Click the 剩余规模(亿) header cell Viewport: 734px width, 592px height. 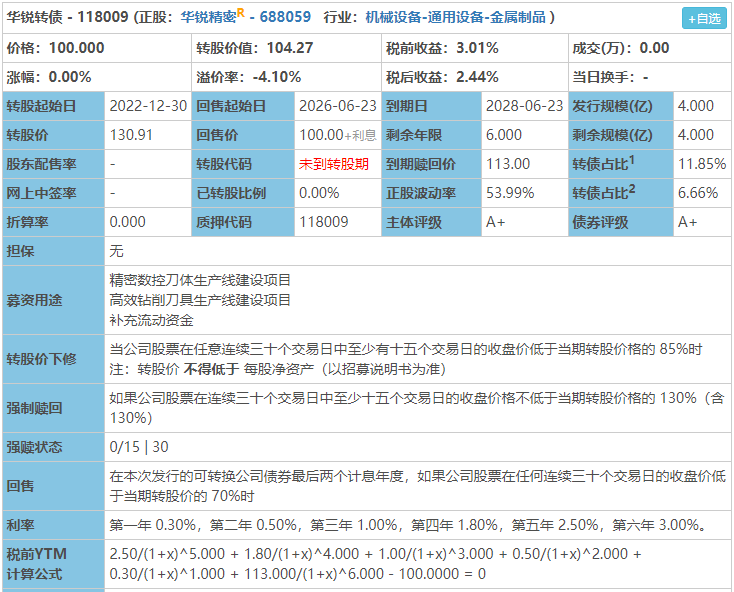(x=621, y=135)
